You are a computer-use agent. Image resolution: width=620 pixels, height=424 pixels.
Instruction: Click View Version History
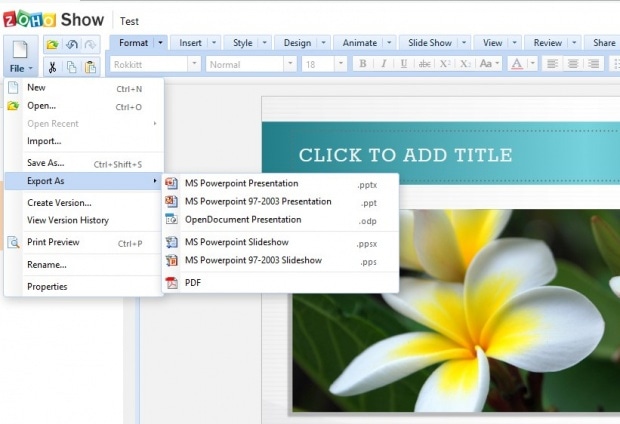67,220
